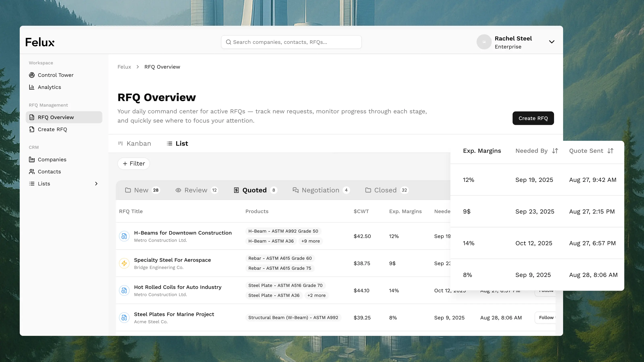644x362 pixels.
Task: Click the Create RFQ sidebar icon
Action: pos(32,129)
